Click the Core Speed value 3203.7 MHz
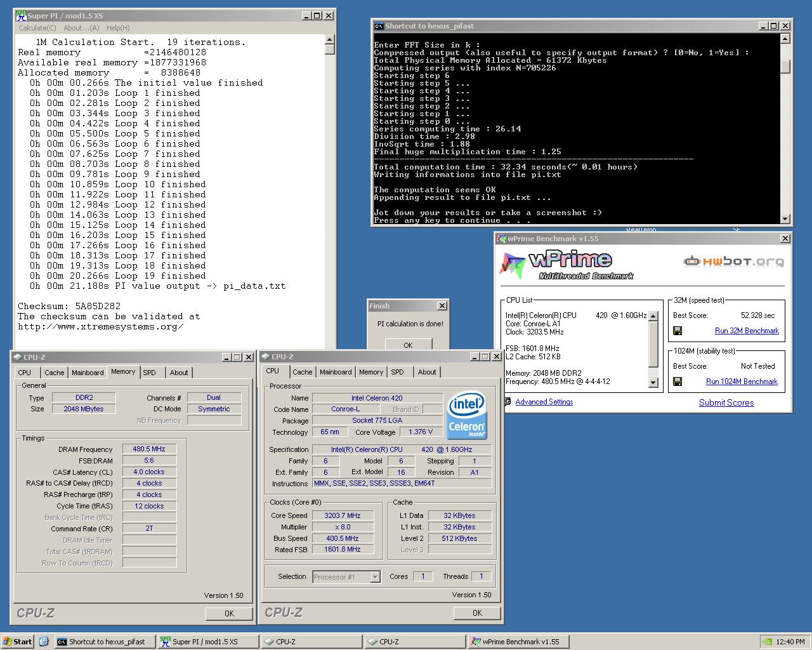This screenshot has height=650, width=812. [x=343, y=515]
